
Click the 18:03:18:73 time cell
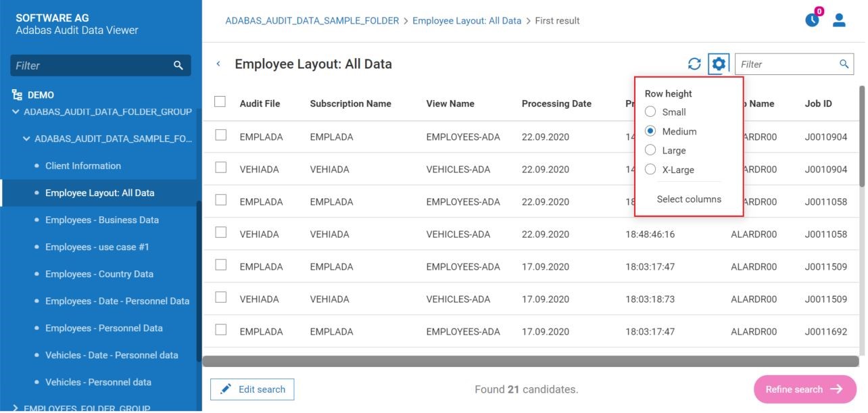click(650, 299)
